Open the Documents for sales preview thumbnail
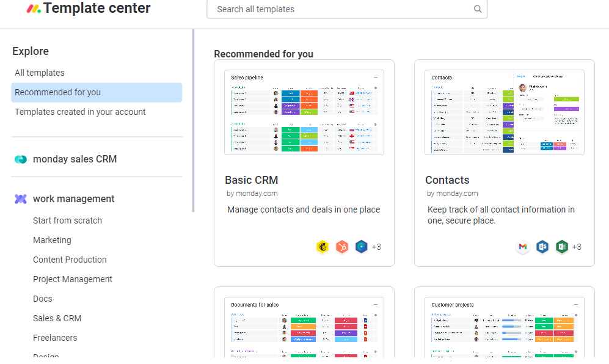This screenshot has height=364, width=609. click(x=304, y=327)
